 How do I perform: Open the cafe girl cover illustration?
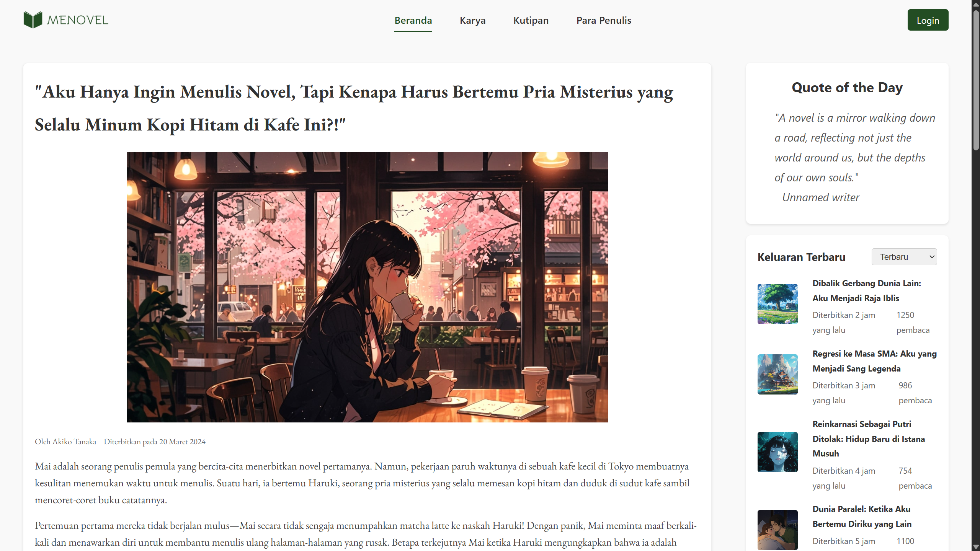tap(367, 287)
